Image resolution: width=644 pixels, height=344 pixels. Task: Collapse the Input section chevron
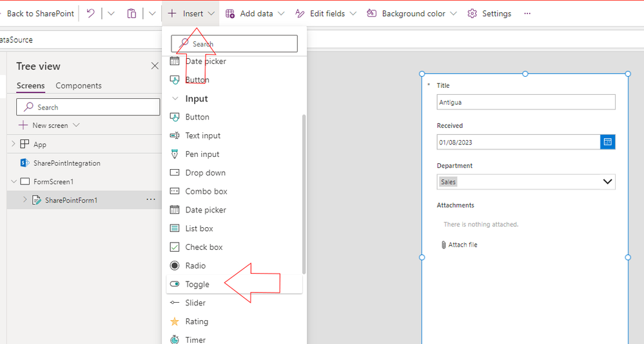(x=175, y=99)
